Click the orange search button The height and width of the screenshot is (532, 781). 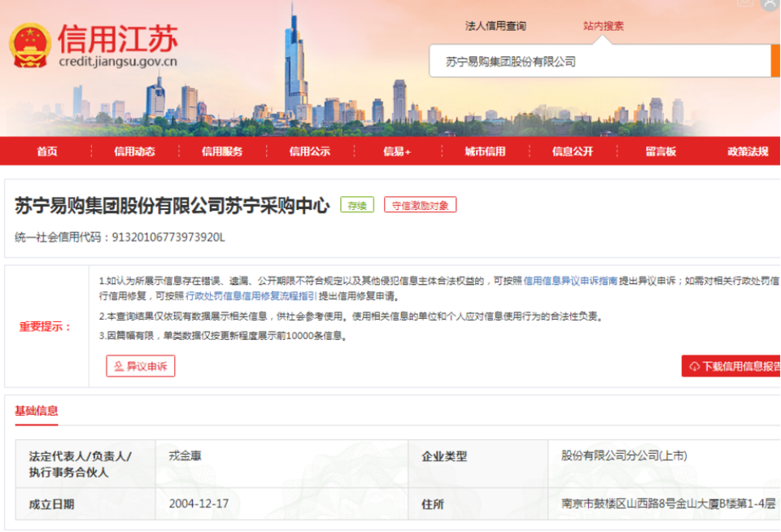tap(775, 61)
